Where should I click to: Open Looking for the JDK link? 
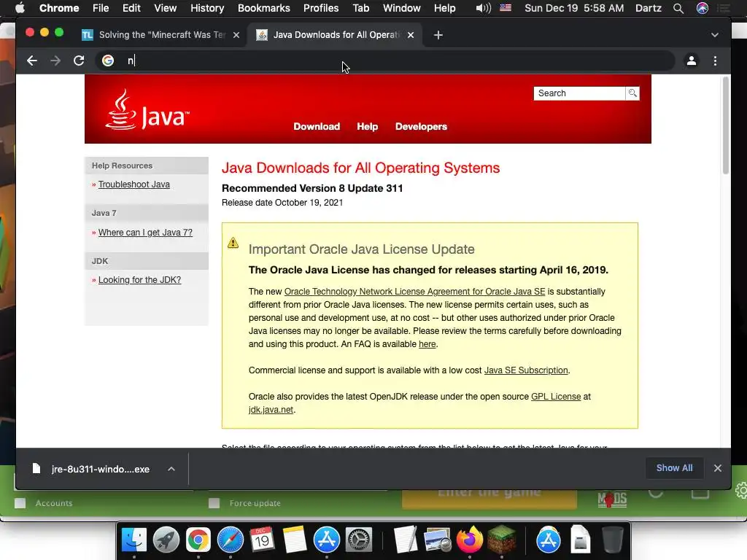pyautogui.click(x=139, y=280)
